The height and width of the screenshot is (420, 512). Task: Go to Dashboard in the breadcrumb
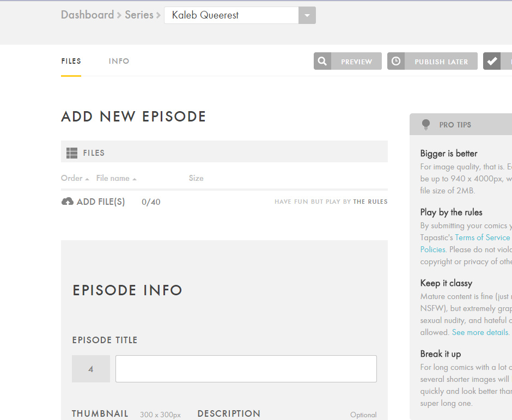(x=87, y=15)
